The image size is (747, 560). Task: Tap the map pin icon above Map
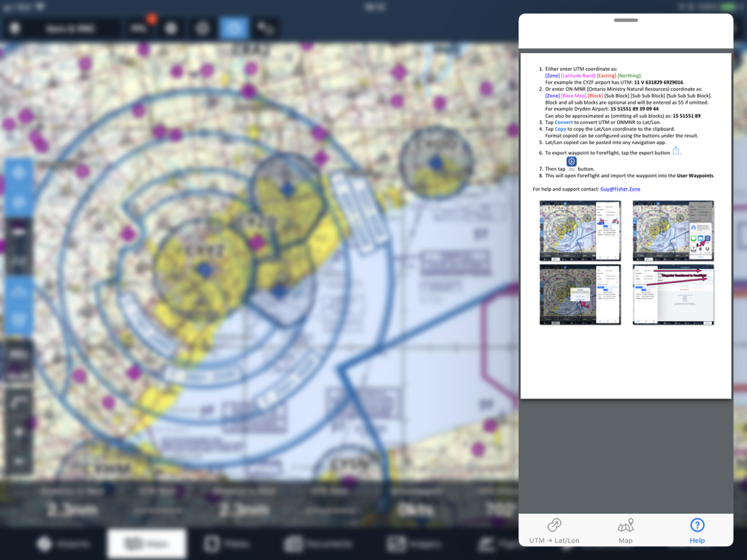coord(625,525)
